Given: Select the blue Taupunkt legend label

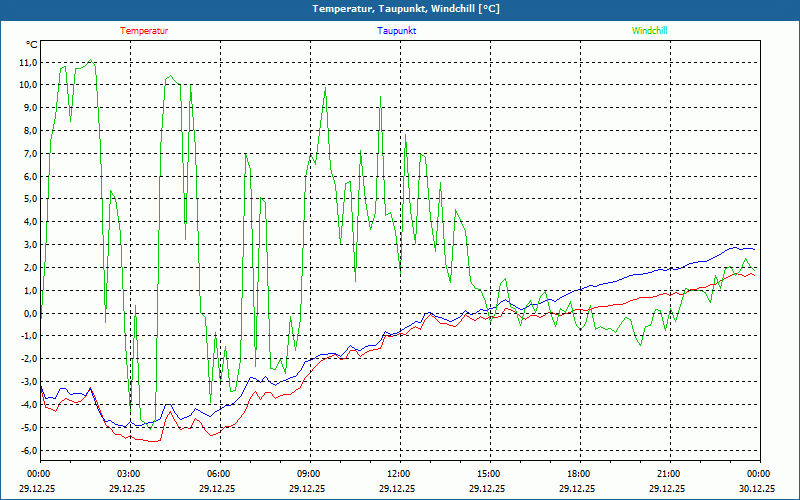Looking at the screenshot, I should click(x=397, y=31).
